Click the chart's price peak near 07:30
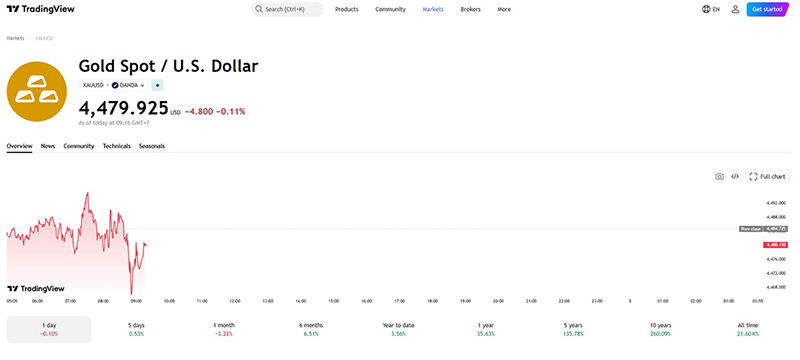This screenshot has height=360, width=800. [88, 193]
